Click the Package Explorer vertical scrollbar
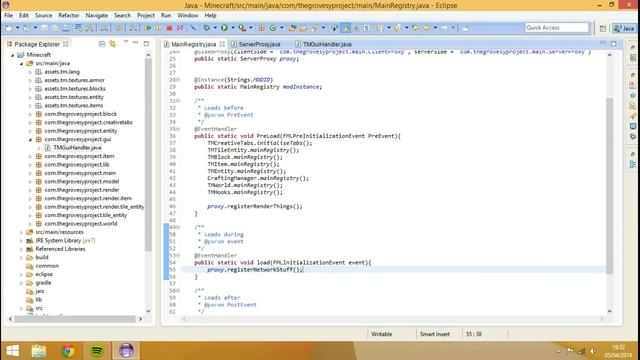This screenshot has width=640, height=360. [x=148, y=155]
